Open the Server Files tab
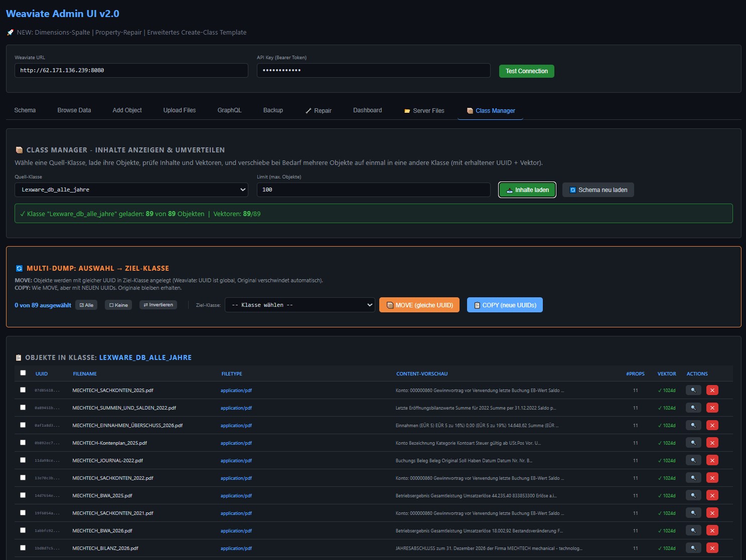The width and height of the screenshot is (746, 560). click(x=424, y=111)
